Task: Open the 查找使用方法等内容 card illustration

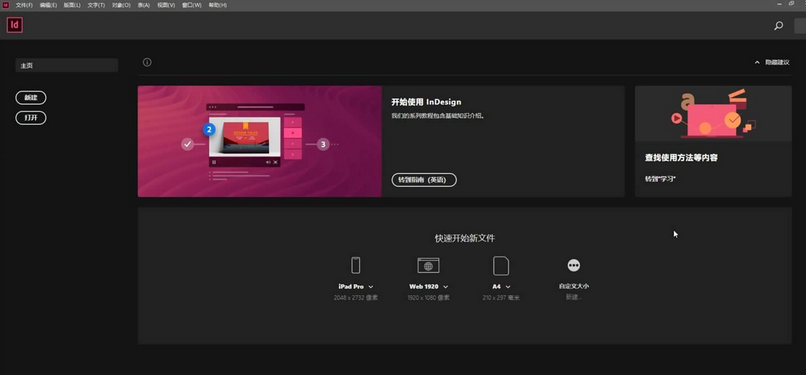Action: (x=713, y=114)
